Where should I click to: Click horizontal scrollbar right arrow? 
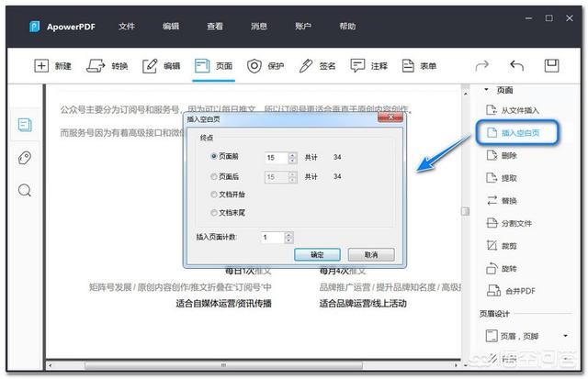click(x=456, y=365)
